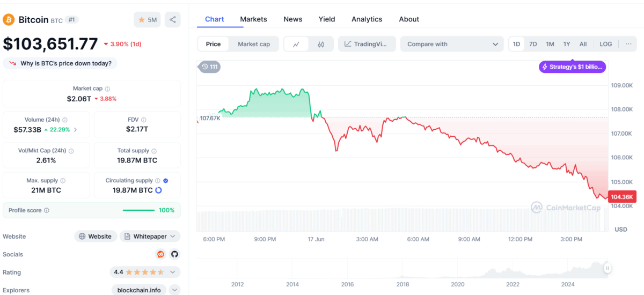The image size is (644, 295).
Task: Click the 107.67K opening price label
Action: 210,118
